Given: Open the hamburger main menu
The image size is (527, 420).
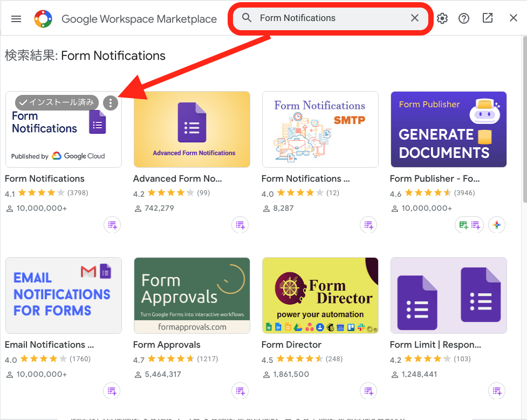Looking at the screenshot, I should coord(16,19).
